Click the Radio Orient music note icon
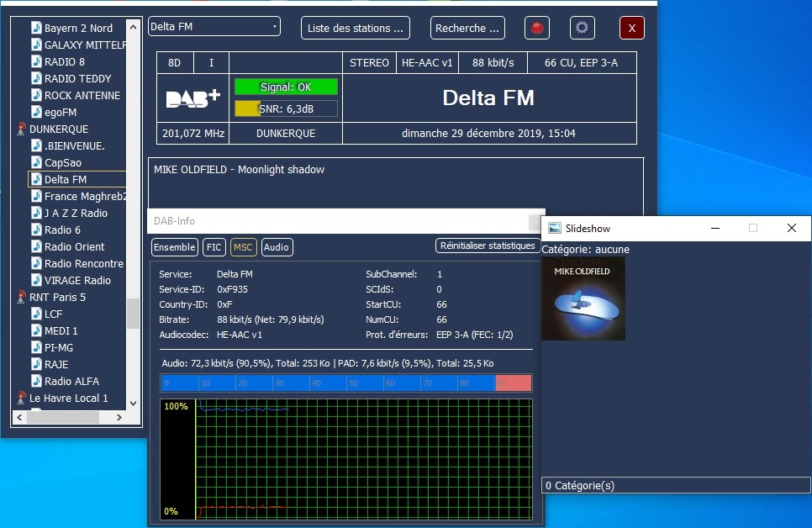The image size is (812, 528). 36,246
